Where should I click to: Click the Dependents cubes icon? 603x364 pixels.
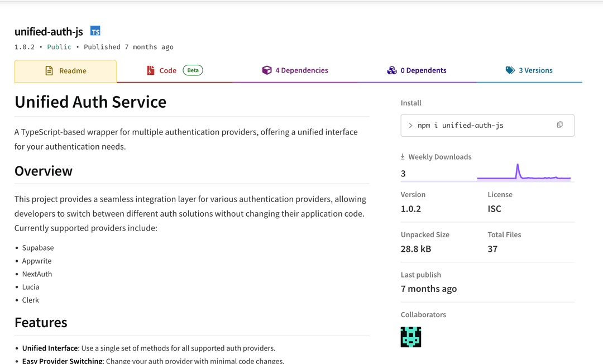[x=392, y=70]
